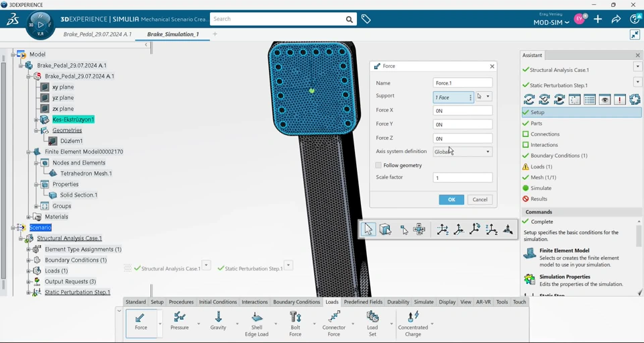Click the update-and-run icon in Assistant toolbar
The height and width of the screenshot is (343, 644).
[559, 99]
